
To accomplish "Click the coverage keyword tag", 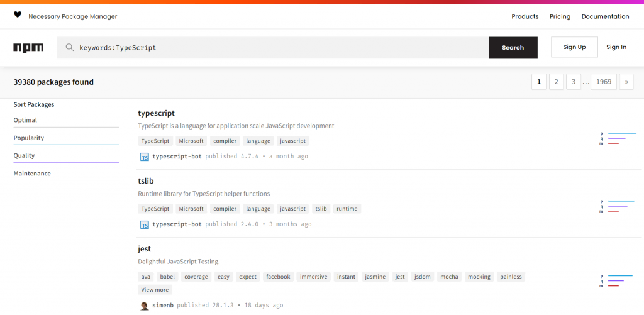I will [x=196, y=277].
